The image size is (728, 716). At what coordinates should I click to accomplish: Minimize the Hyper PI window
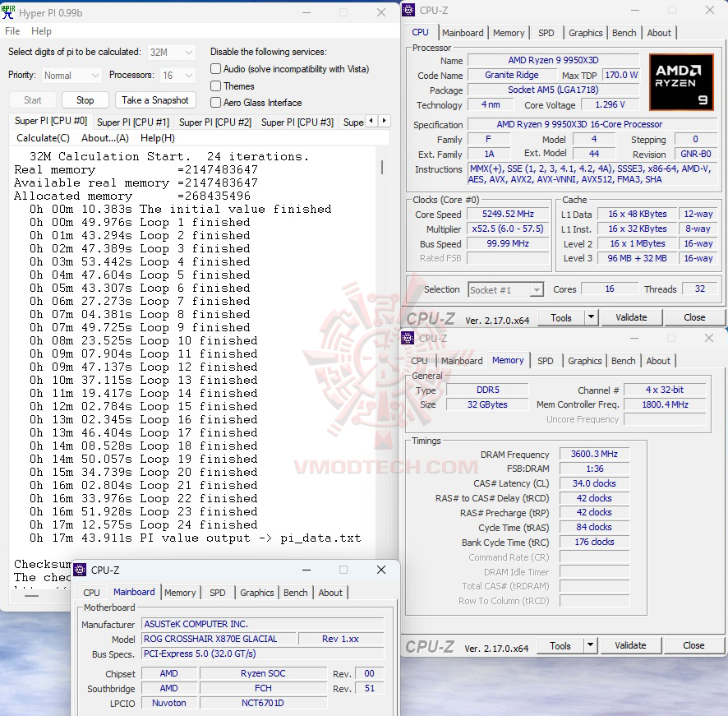[306, 12]
